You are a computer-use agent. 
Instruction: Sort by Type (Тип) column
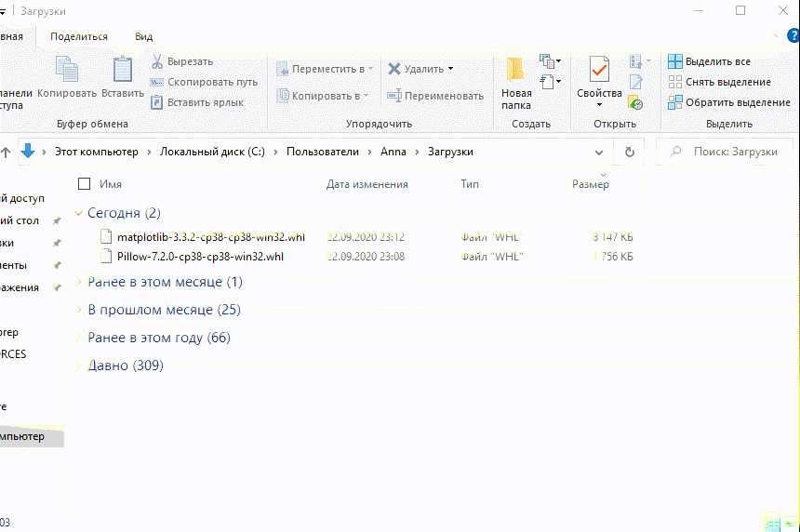point(470,184)
